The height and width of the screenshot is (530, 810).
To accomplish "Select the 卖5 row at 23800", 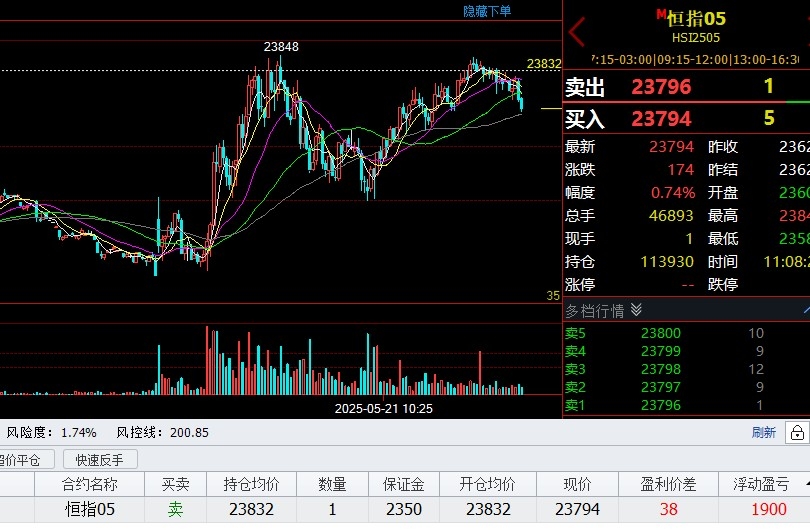I will [686, 333].
